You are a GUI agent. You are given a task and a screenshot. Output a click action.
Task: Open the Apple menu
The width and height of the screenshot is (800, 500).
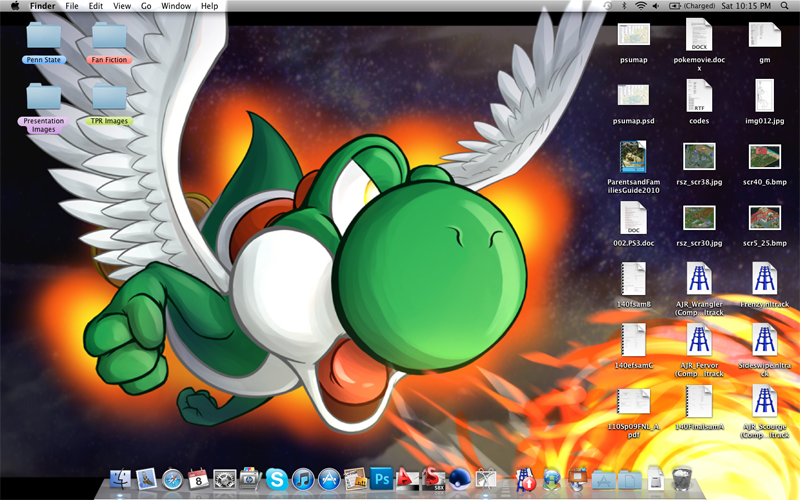15,6
